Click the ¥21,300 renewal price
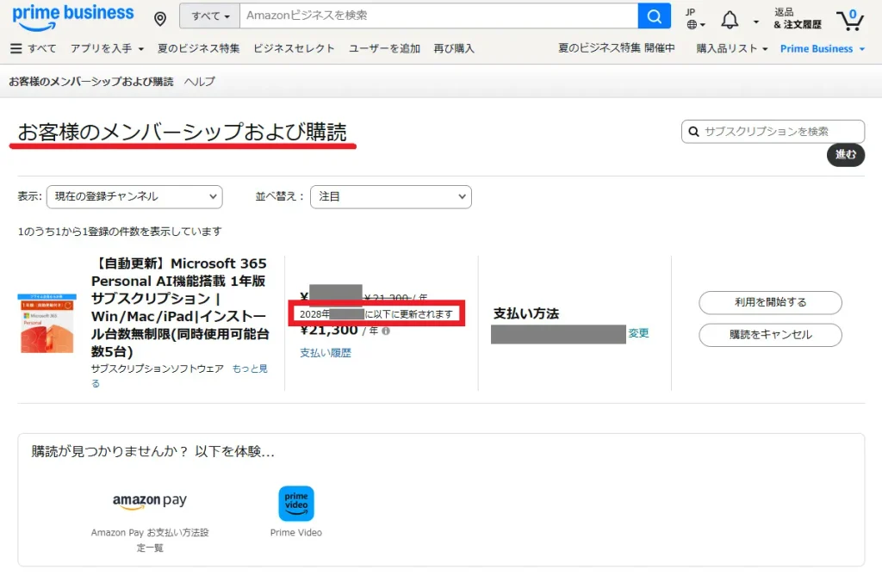Image resolution: width=882 pixels, height=588 pixels. (x=329, y=330)
